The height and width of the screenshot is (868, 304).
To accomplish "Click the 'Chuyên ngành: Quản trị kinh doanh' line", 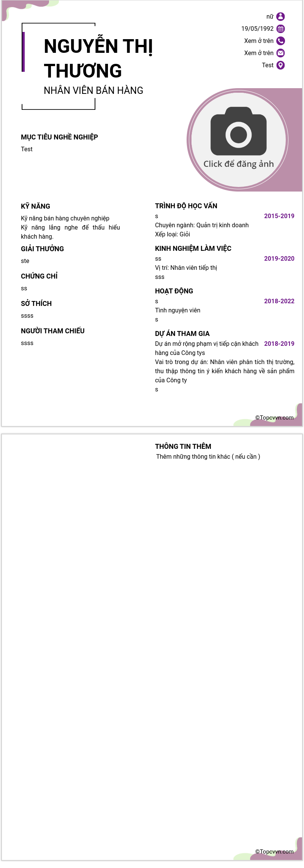I will (x=202, y=225).
